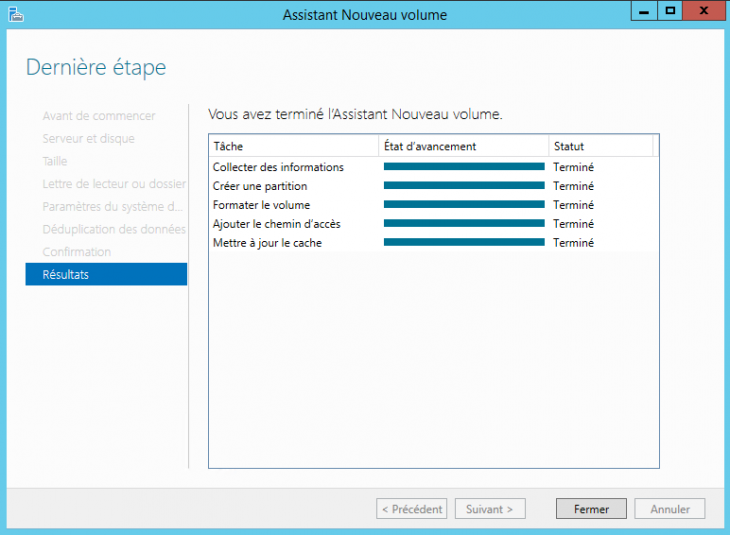Maximize the Assistant Nouveau volume window
Image resolution: width=730 pixels, height=535 pixels.
click(x=671, y=10)
